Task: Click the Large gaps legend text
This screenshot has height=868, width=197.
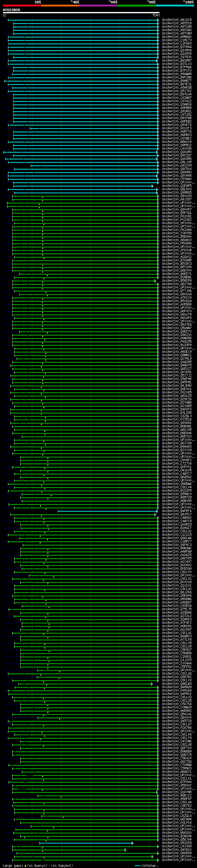Action: tap(37, 865)
